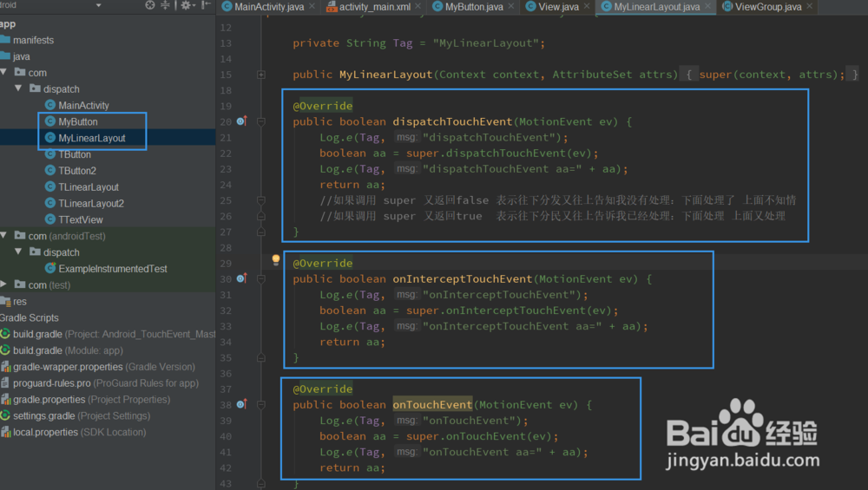Screen dimensions: 868x490
Task: Click the fold marker at line 25 comment block
Action: point(261,200)
